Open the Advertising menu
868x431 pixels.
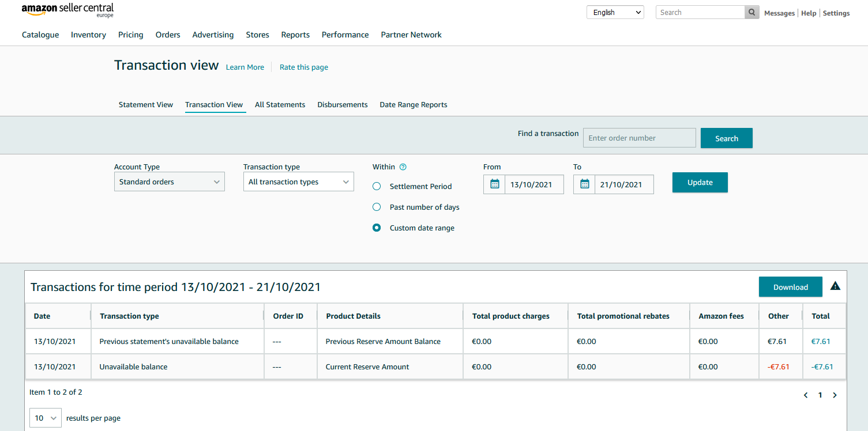tap(213, 35)
